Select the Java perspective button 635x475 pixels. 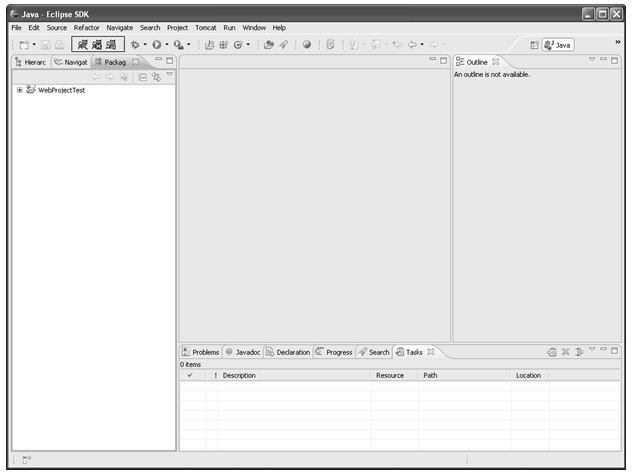558,45
